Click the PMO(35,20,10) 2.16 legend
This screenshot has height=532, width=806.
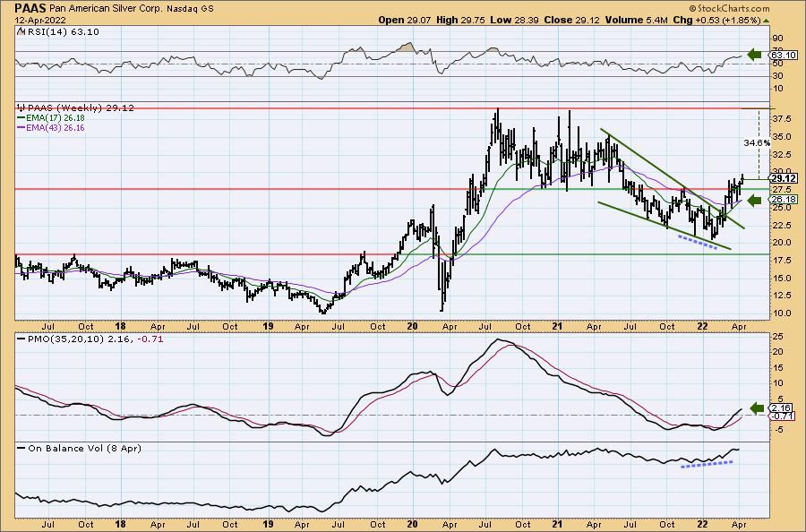[x=74, y=339]
